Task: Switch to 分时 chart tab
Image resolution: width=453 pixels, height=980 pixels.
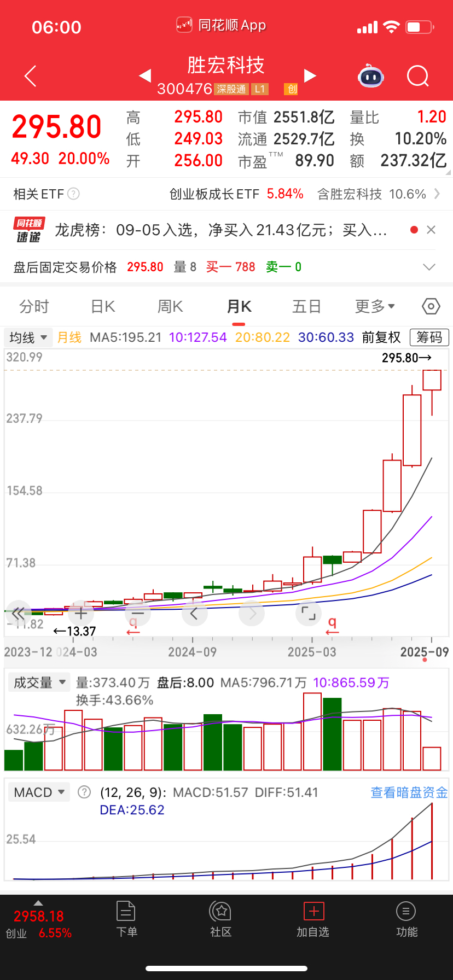Action: [34, 306]
